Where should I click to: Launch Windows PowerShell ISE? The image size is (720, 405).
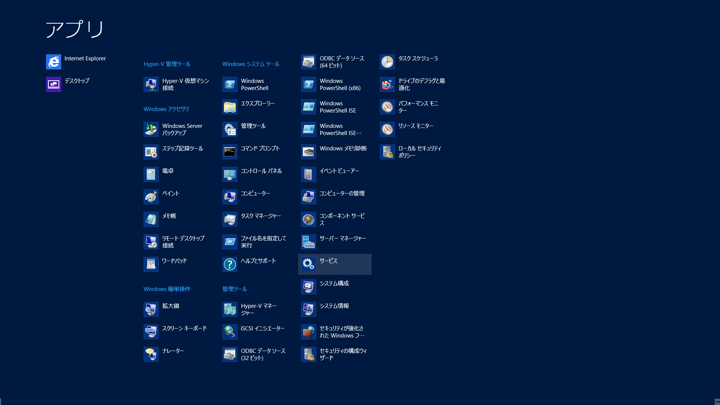tap(335, 107)
